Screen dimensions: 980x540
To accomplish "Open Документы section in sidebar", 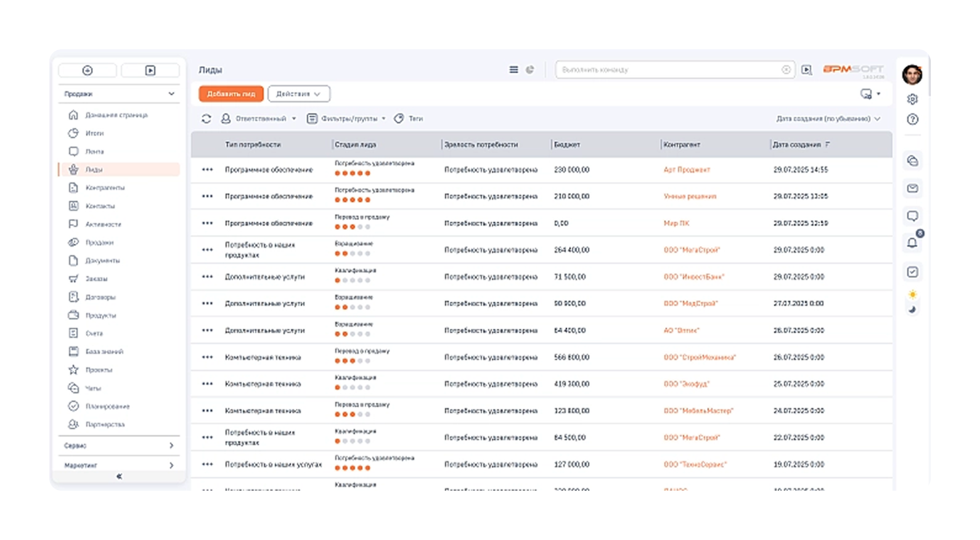I will (102, 261).
